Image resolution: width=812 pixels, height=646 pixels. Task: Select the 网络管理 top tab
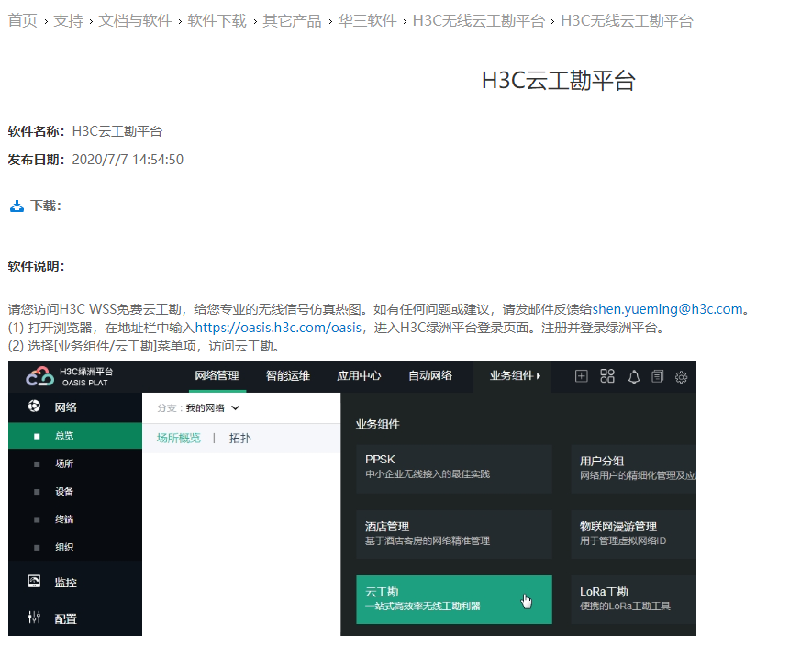point(217,375)
